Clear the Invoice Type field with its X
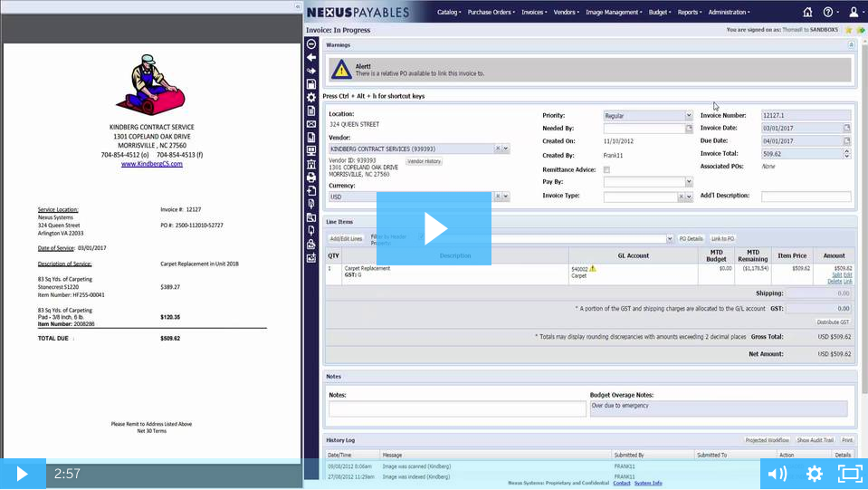The image size is (868, 490). (681, 197)
